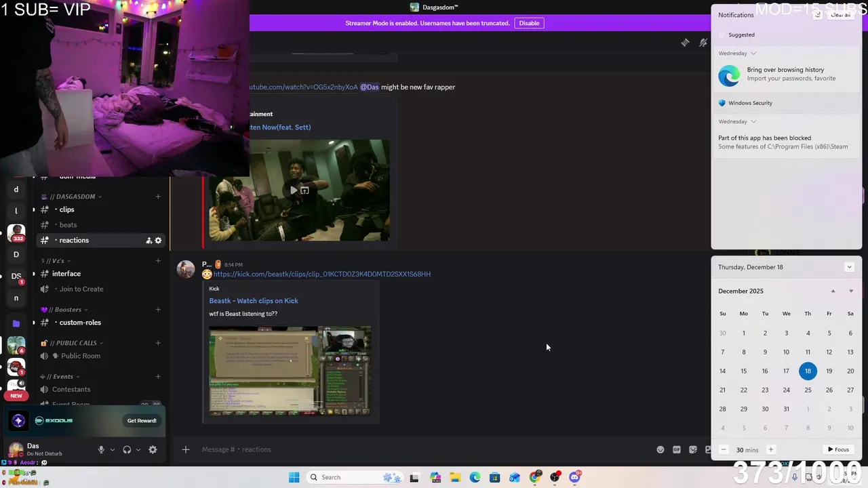The image size is (868, 488).
Task: Collapse the // Vc's category
Action: coord(56,261)
